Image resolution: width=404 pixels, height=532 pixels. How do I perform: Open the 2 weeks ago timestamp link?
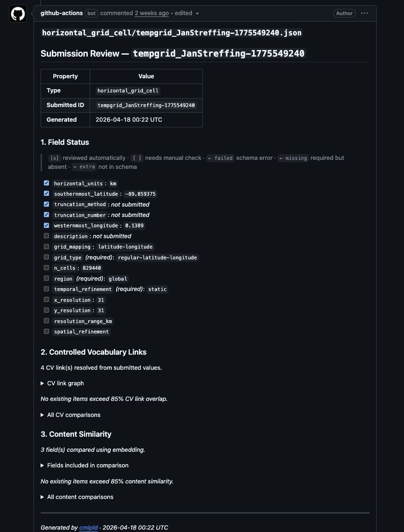pyautogui.click(x=151, y=13)
